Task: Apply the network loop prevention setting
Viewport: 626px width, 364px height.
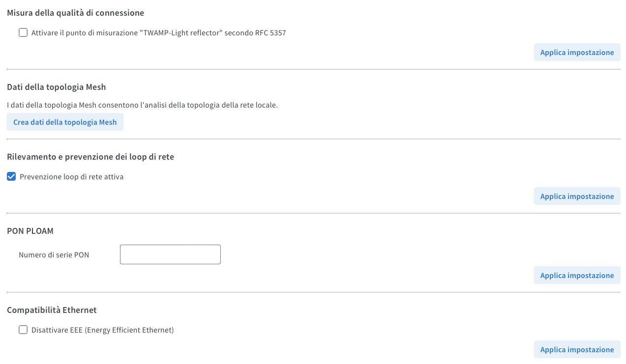Action: tap(577, 196)
